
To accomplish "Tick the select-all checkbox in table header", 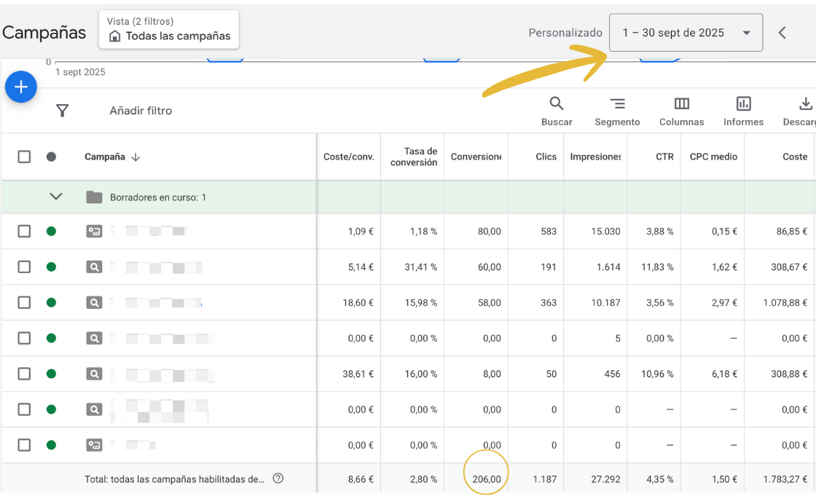I will [24, 157].
